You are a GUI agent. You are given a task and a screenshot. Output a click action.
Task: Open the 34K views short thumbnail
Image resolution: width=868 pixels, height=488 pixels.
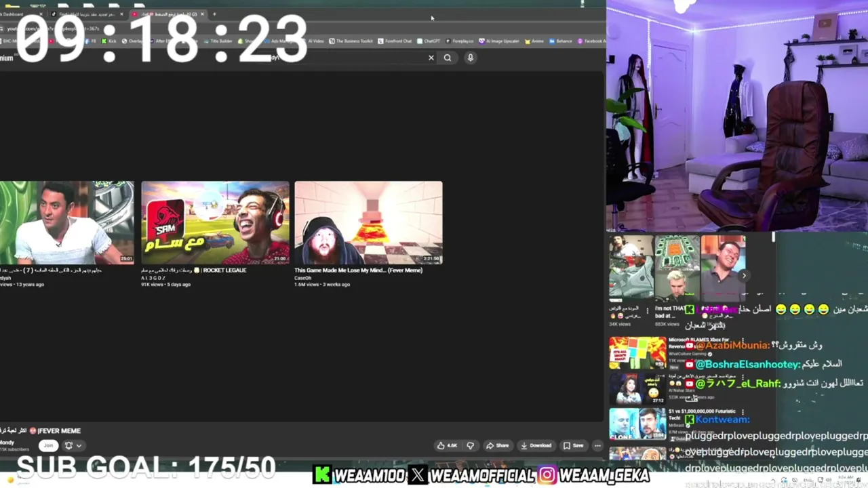coord(631,268)
